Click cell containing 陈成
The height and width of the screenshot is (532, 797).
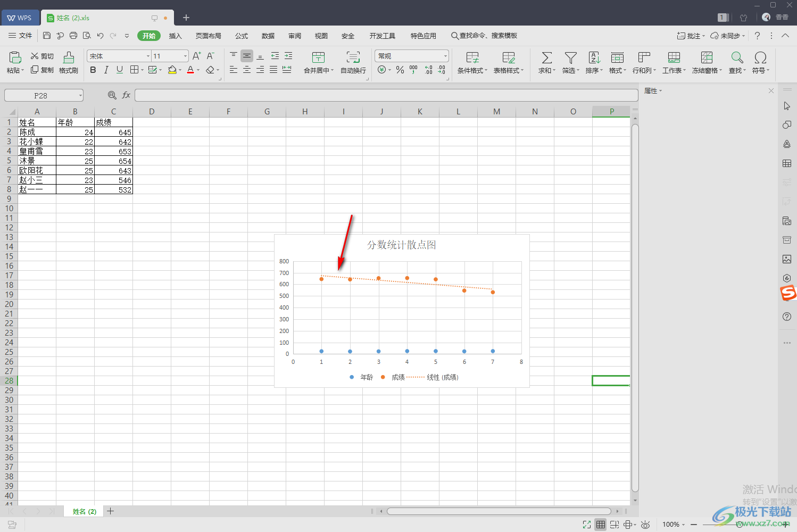[37, 132]
